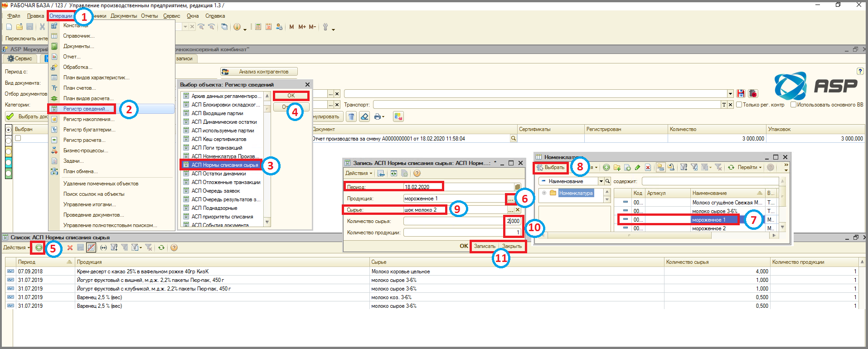Image resolution: width=868 pixels, height=349 pixels.
Task: Click OK in Выбор объекта dialog
Action: 291,96
